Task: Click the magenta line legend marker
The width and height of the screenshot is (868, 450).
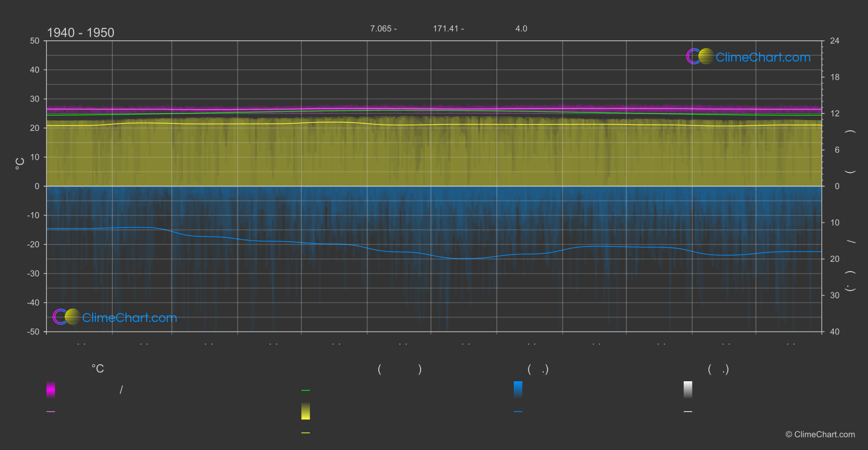Action: tap(51, 412)
